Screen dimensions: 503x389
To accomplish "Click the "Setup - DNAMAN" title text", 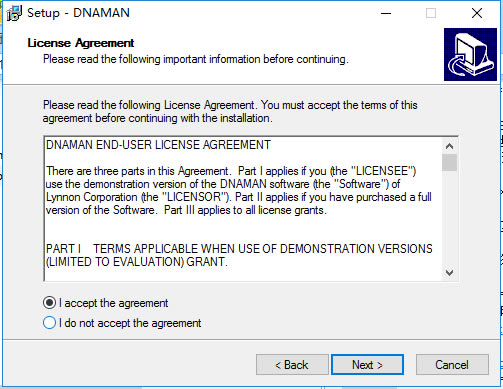I will click(78, 13).
